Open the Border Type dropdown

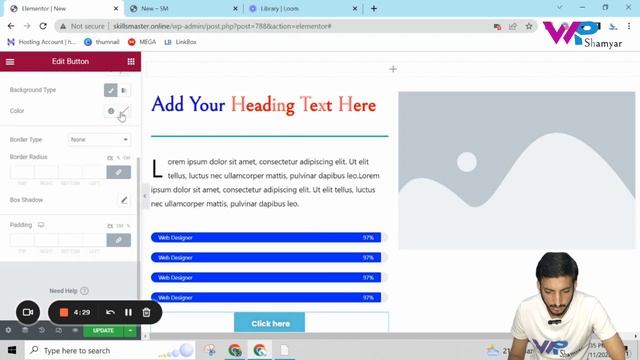tap(99, 140)
